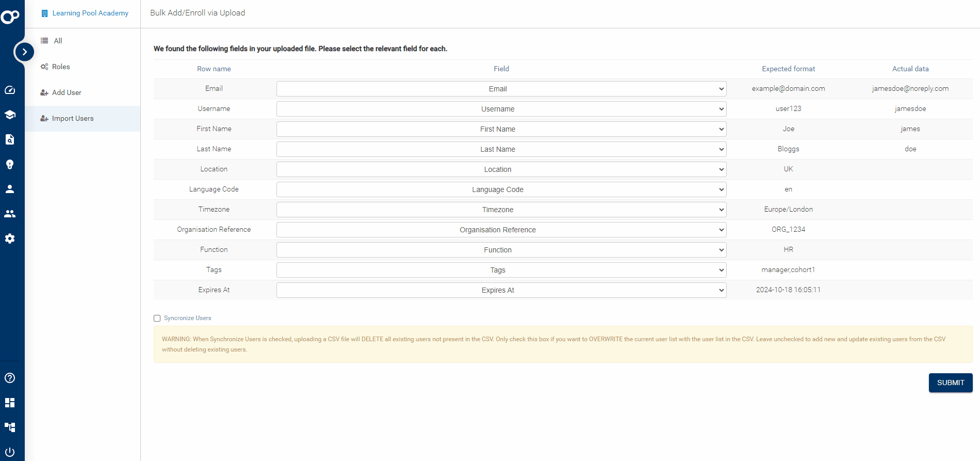980x461 pixels.
Task: Click the help question mark icon
Action: [x=10, y=378]
